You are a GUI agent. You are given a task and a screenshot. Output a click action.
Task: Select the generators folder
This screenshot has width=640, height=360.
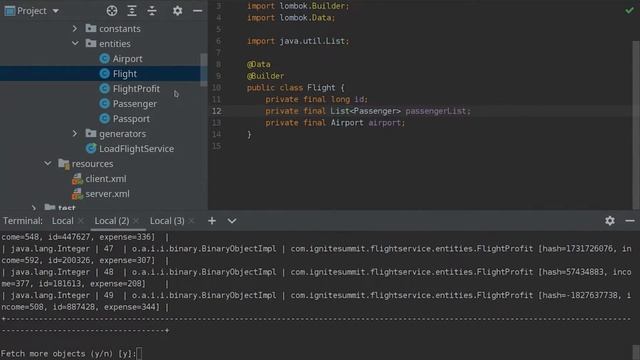[122, 134]
